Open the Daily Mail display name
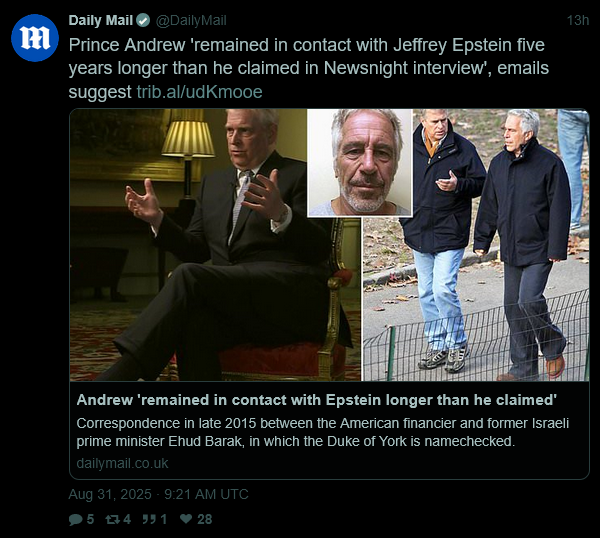 coord(101,20)
